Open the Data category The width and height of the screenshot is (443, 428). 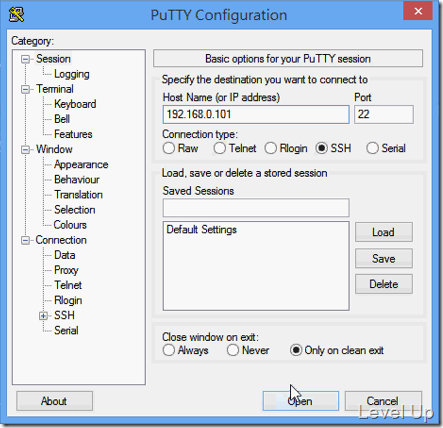(65, 255)
